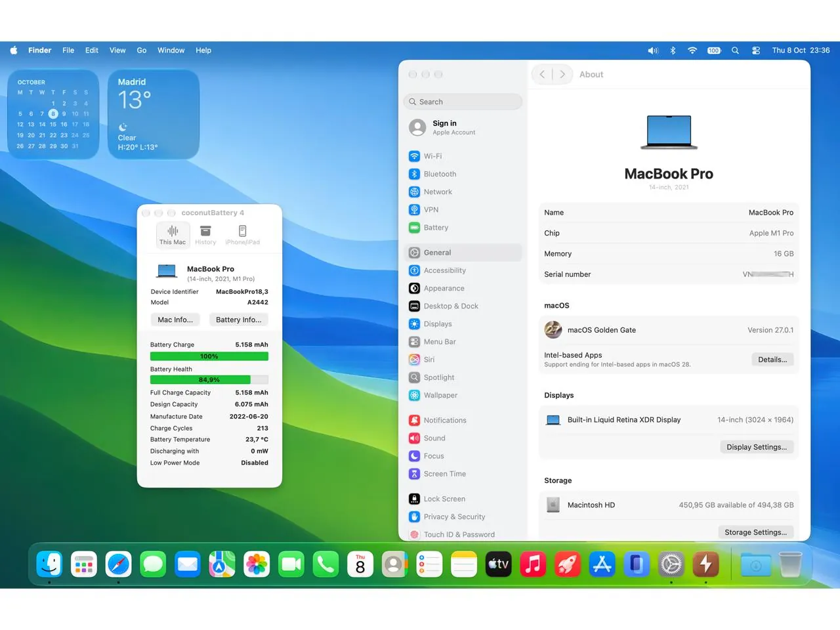
Task: Click the MacBook Pro image in About
Action: [x=669, y=132]
